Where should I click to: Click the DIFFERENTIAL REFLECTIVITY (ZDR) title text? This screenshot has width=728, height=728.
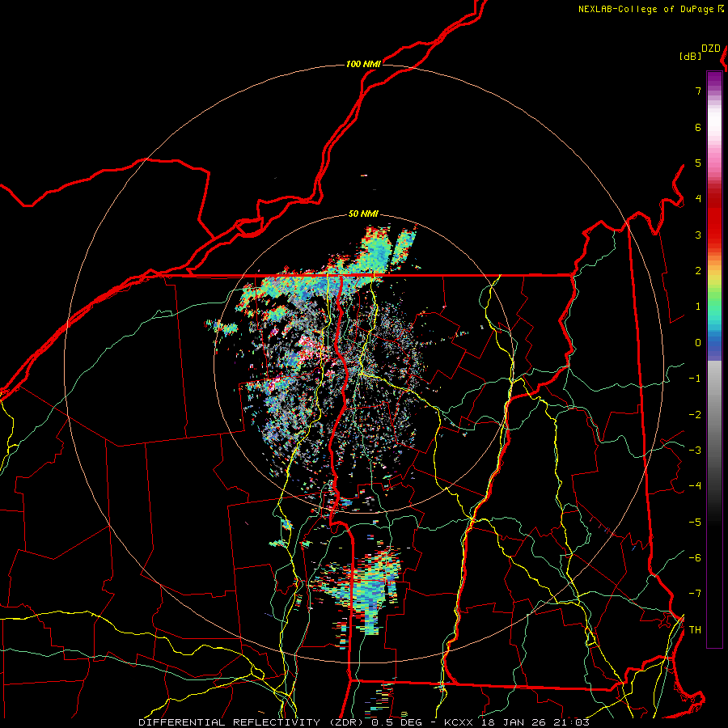[x=252, y=722]
